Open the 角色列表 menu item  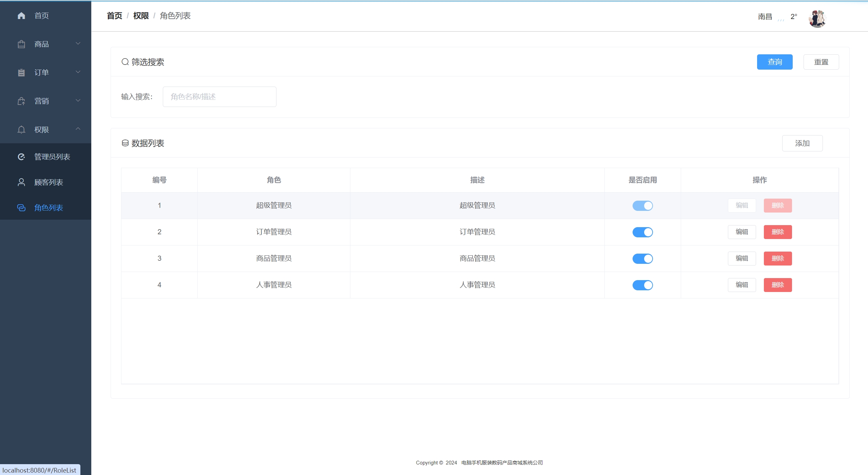49,208
